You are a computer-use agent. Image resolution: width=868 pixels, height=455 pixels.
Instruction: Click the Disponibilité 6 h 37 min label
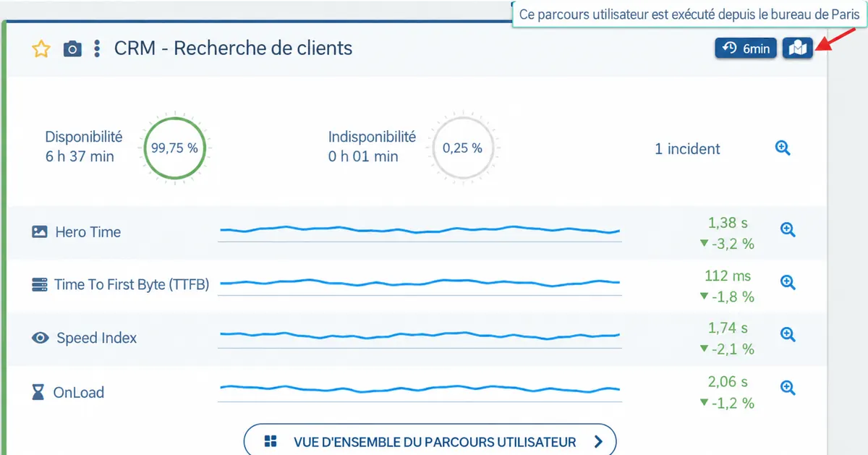(84, 146)
